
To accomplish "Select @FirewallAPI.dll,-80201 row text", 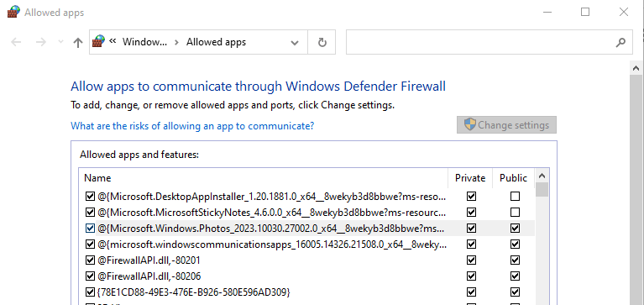I will click(149, 260).
